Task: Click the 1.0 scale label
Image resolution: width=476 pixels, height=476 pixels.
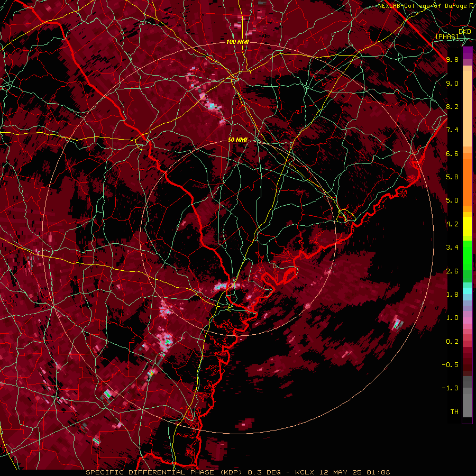Action: pyautogui.click(x=452, y=318)
